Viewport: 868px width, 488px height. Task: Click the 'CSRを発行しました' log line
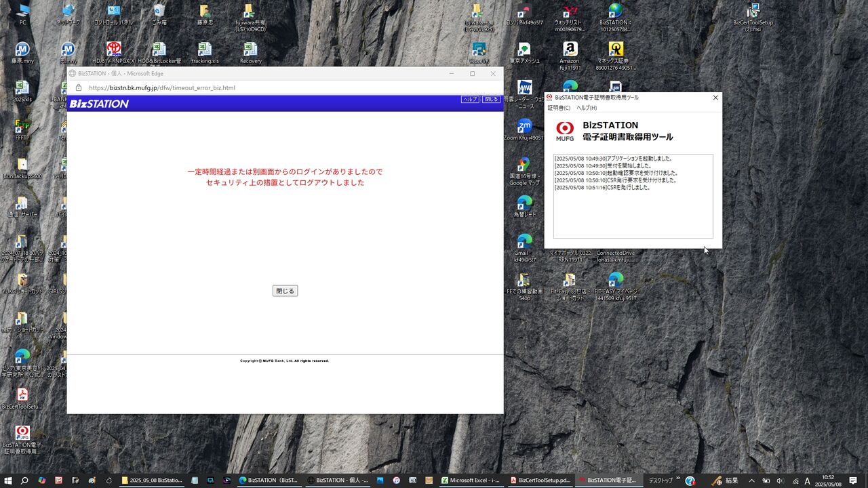pos(602,187)
